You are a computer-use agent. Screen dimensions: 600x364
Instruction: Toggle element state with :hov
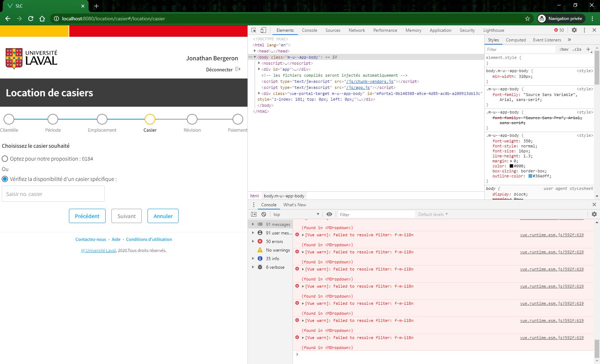[564, 49]
